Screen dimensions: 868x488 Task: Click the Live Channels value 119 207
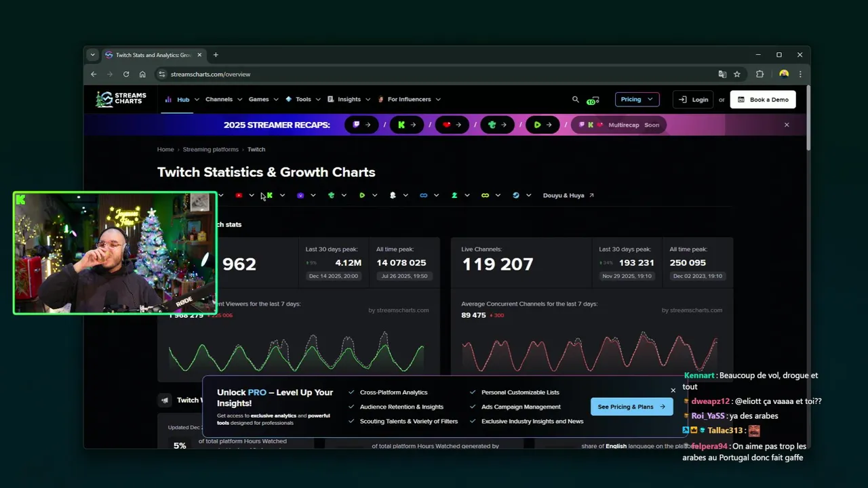tap(497, 264)
